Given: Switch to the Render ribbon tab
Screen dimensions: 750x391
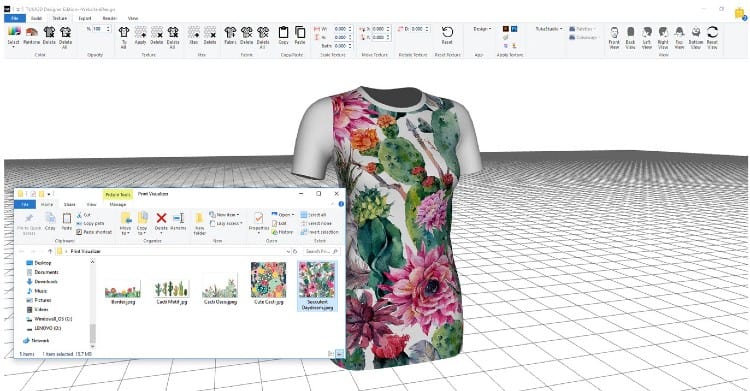Looking at the screenshot, I should point(110,18).
